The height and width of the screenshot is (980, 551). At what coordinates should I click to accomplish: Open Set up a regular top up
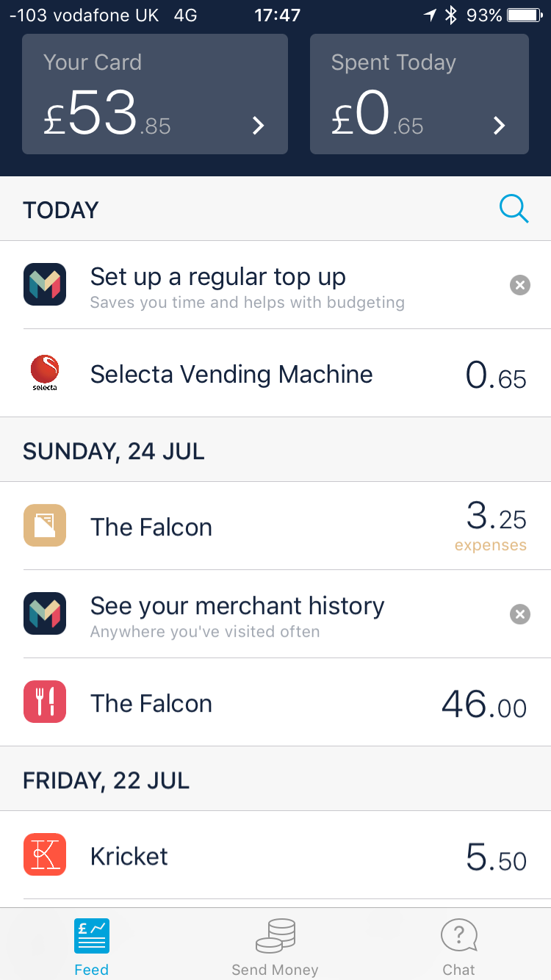[x=218, y=277]
